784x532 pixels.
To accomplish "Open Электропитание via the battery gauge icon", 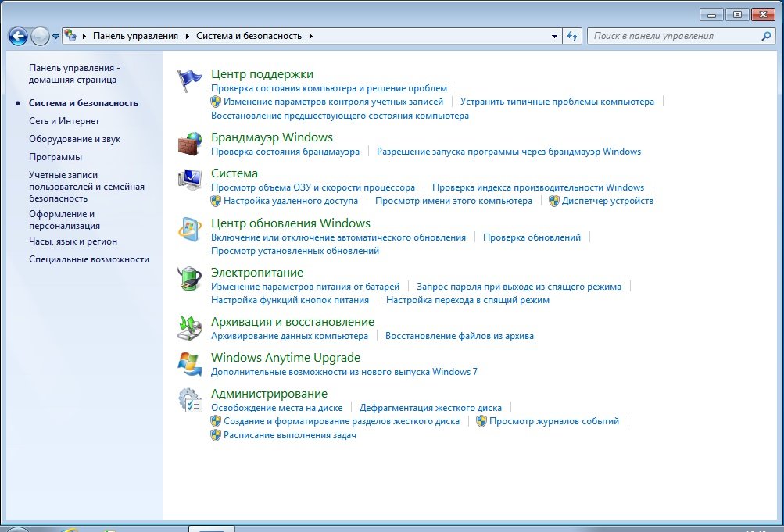I will click(x=190, y=278).
